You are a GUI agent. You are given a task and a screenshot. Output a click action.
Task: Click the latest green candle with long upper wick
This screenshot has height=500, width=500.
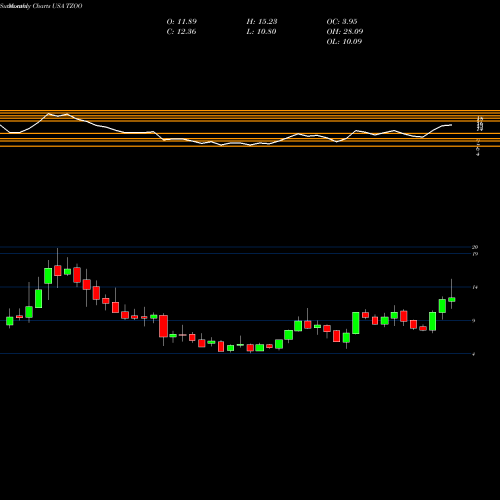pos(452,299)
